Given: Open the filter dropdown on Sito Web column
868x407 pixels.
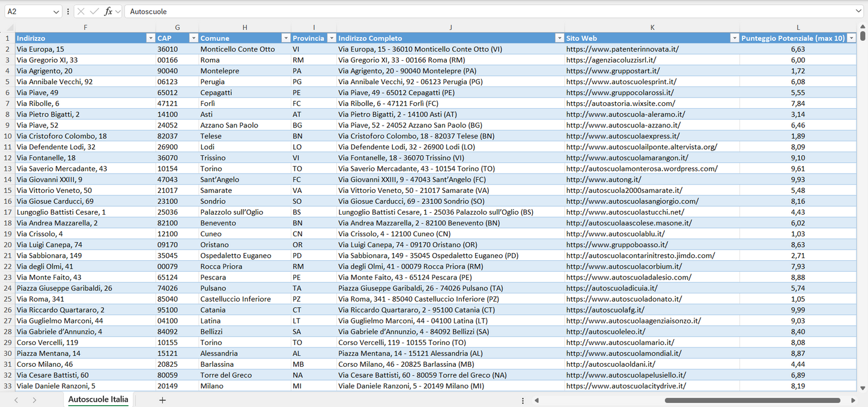Looking at the screenshot, I should click(734, 38).
